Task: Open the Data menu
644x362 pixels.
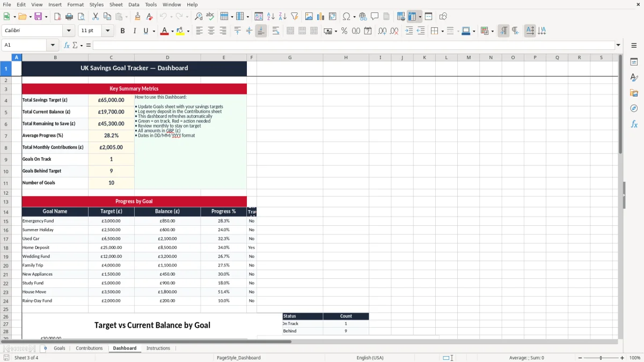Action: (x=134, y=4)
